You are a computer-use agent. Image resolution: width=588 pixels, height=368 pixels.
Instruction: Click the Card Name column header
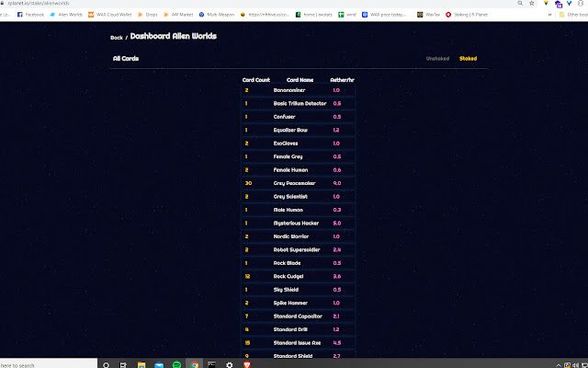point(300,80)
